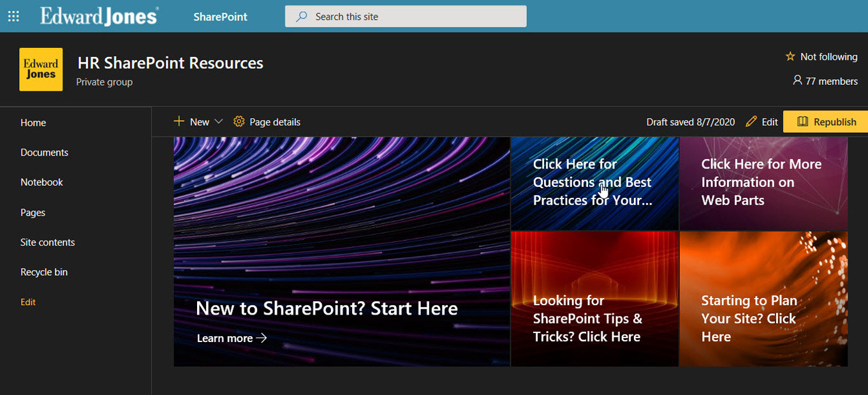Click the Edward Jones logo in header
The width and height of the screenshot is (868, 395).
click(99, 16)
